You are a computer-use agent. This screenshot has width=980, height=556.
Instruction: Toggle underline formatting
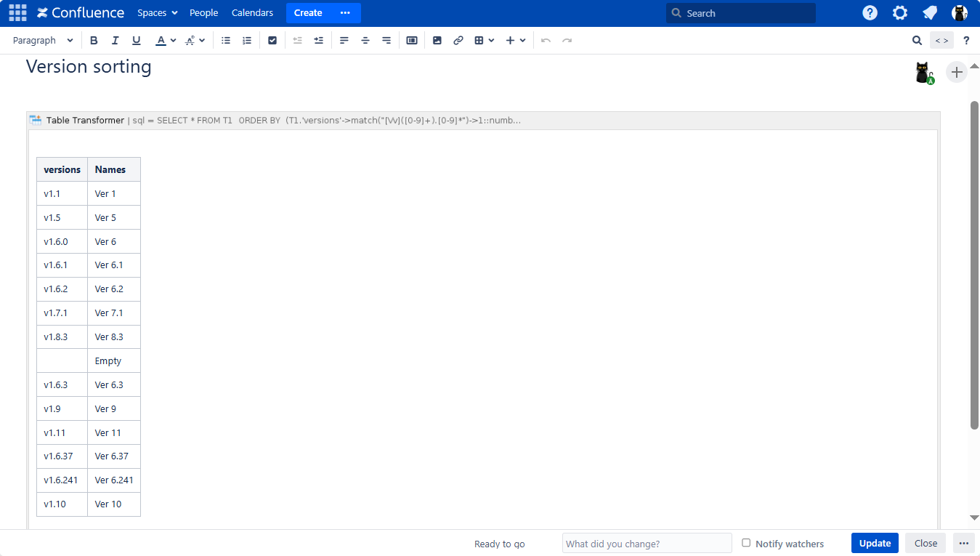pos(137,41)
